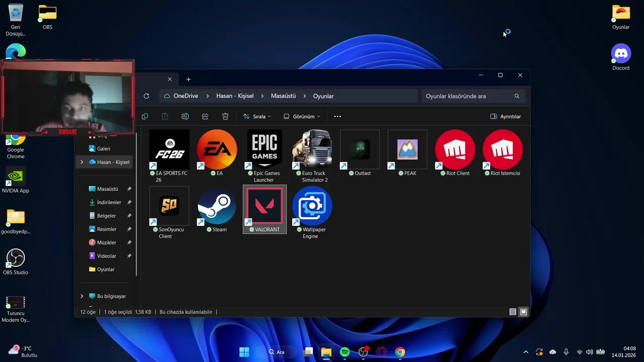
Task: Select the Outlast game shortcut
Action: [360, 153]
